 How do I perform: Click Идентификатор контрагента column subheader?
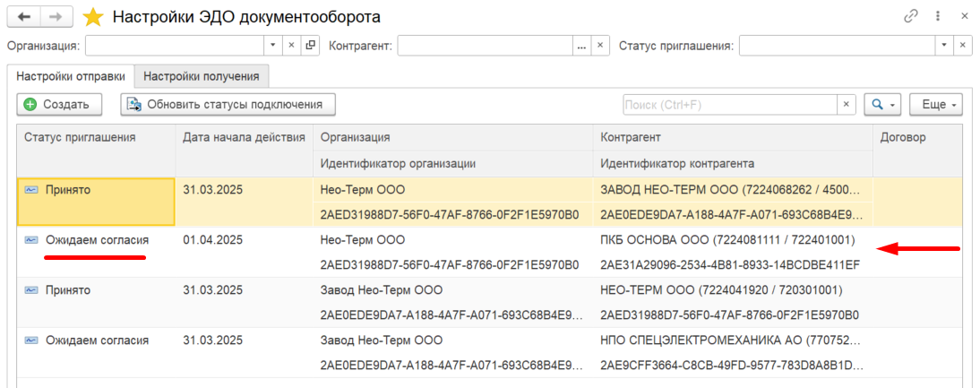pos(733,164)
